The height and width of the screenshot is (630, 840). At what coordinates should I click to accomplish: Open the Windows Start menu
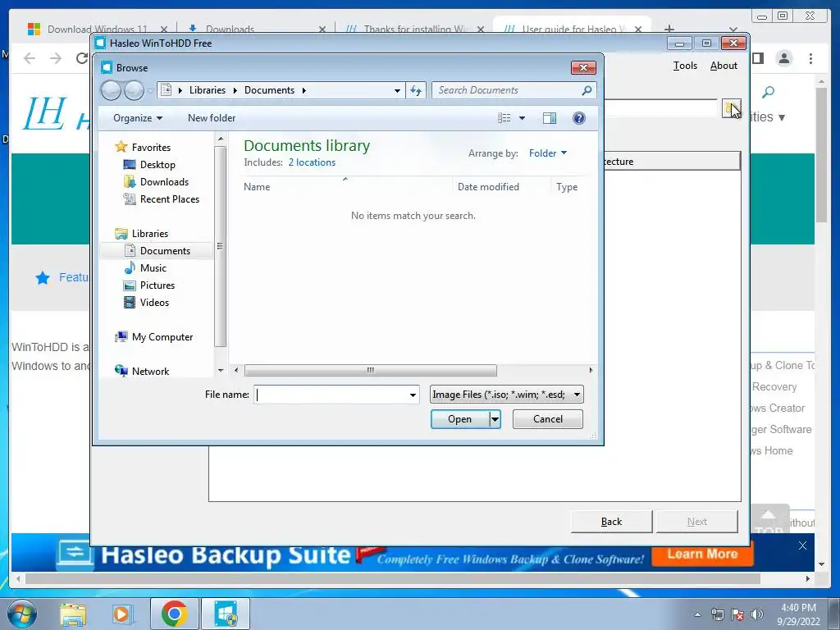click(22, 614)
